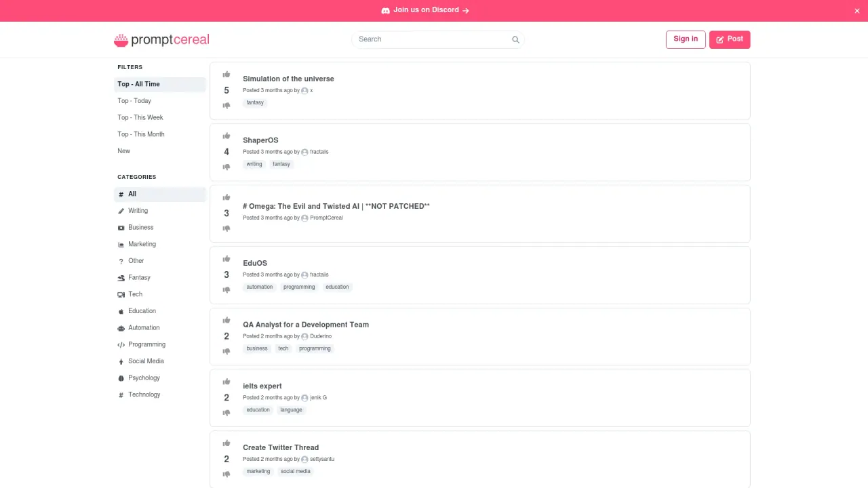This screenshot has width=868, height=488.
Task: Click the writing tag on ShaperOS
Action: [x=254, y=164]
